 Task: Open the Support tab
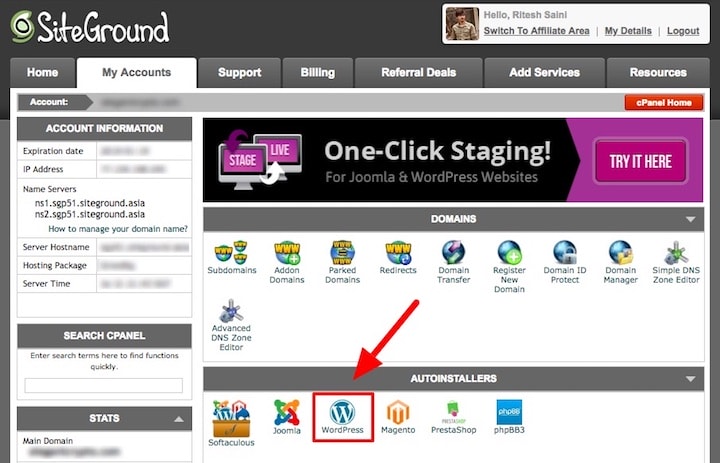(x=239, y=73)
